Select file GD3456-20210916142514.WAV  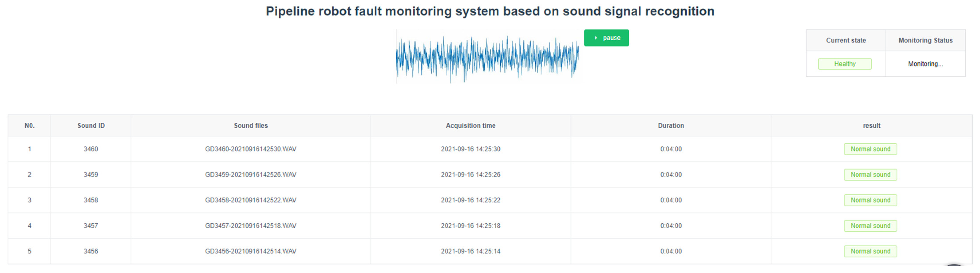click(x=250, y=251)
